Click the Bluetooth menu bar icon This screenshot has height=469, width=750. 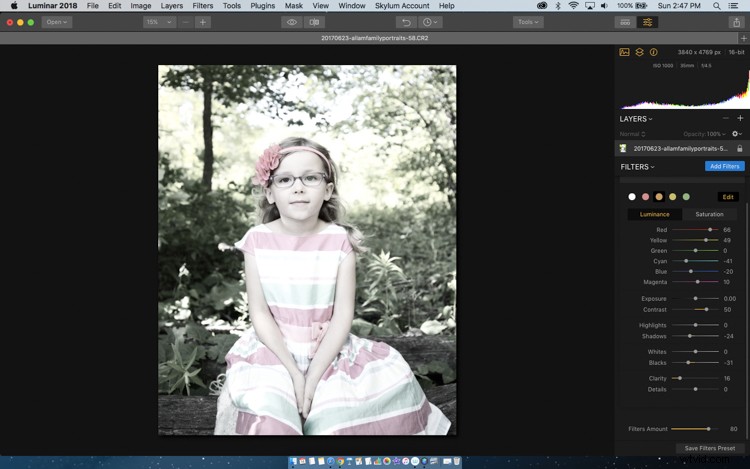558,6
